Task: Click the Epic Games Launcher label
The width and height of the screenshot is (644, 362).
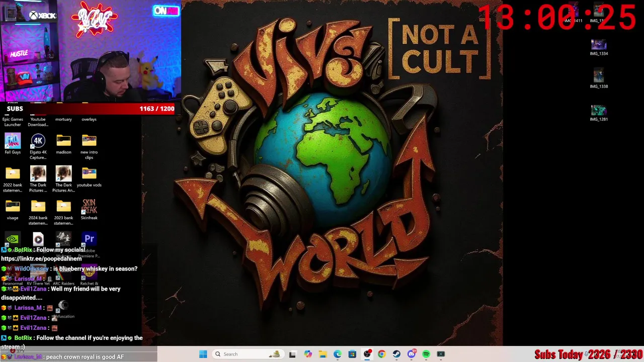Action: (x=13, y=122)
